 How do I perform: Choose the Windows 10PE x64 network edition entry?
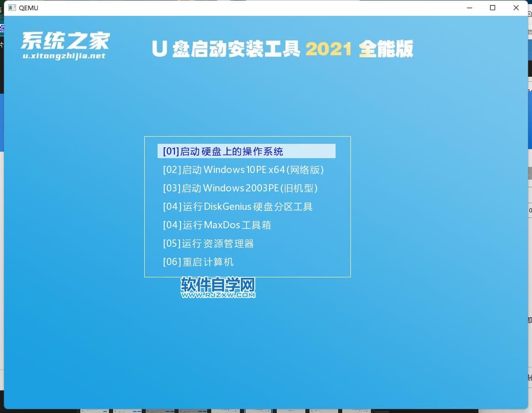[x=243, y=170]
